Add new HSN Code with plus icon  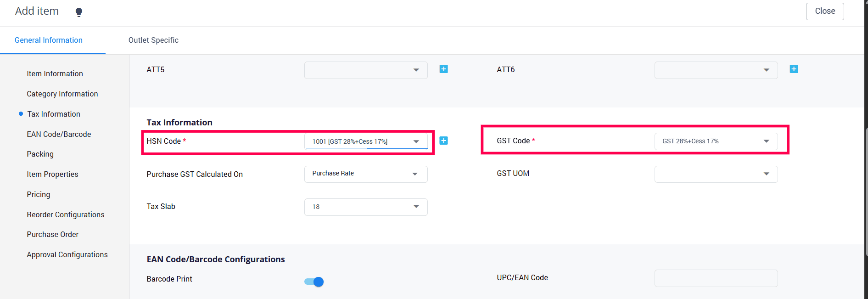click(x=443, y=141)
